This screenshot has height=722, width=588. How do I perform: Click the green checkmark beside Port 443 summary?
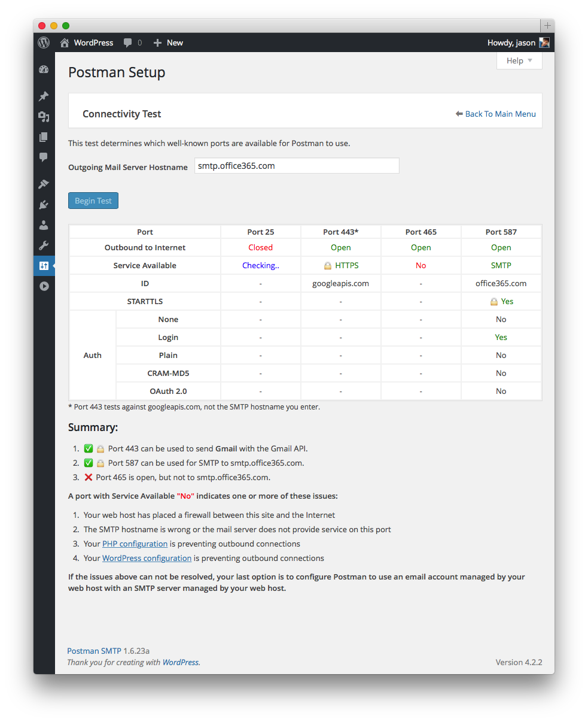click(x=88, y=448)
